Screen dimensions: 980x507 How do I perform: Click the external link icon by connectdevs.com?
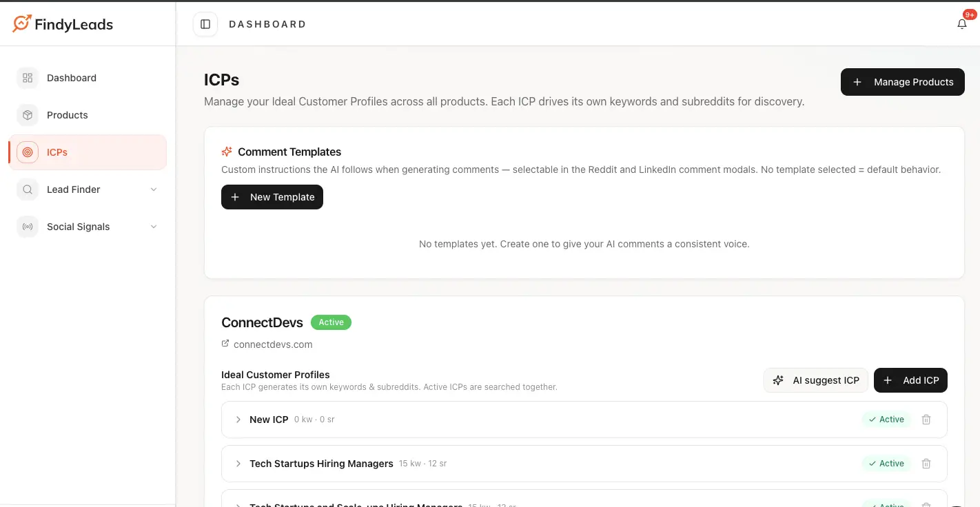[225, 344]
